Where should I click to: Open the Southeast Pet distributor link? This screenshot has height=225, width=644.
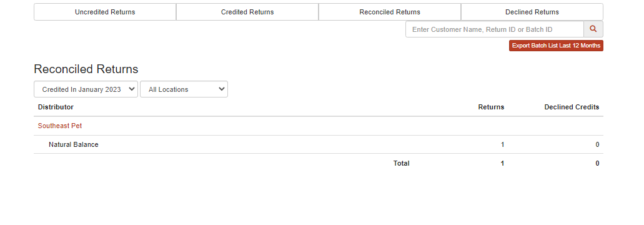pyautogui.click(x=60, y=126)
